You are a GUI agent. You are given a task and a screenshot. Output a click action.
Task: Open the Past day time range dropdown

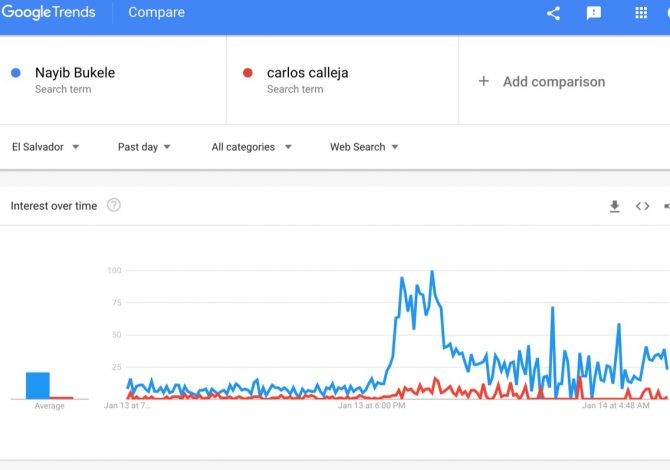pyautogui.click(x=144, y=147)
